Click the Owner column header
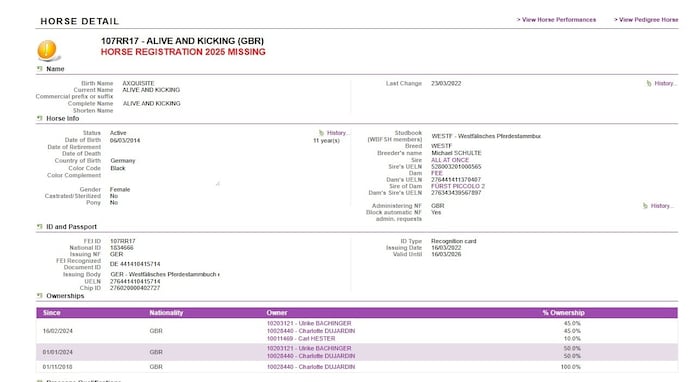Viewport: 700px width, 382px height. 277,313
